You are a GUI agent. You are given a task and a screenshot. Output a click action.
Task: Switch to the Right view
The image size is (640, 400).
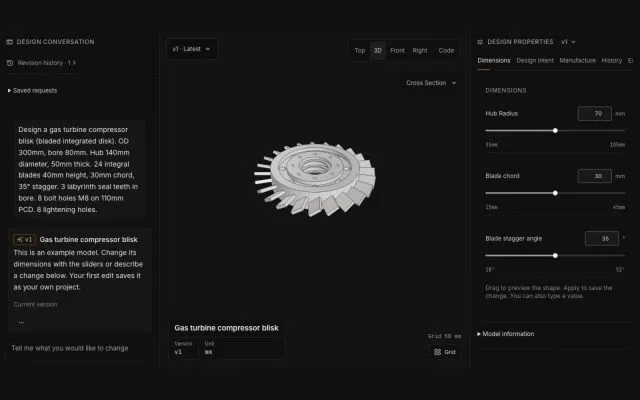[x=420, y=51]
